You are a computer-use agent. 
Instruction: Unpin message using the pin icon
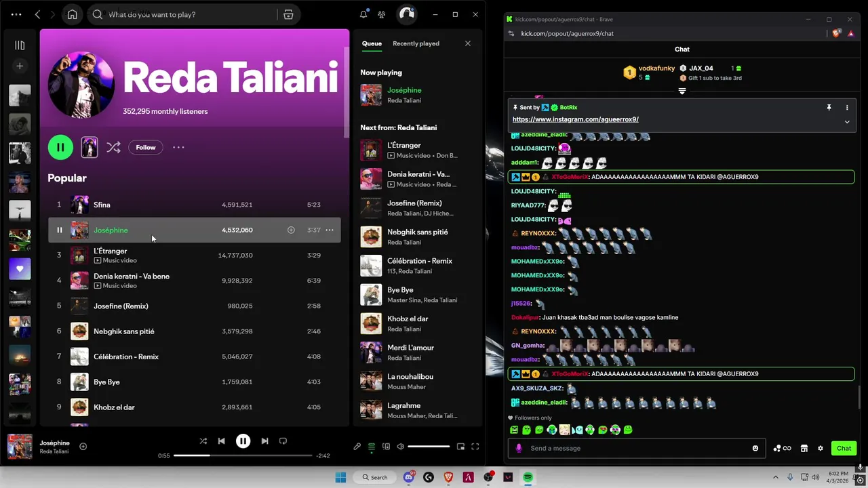(x=829, y=108)
